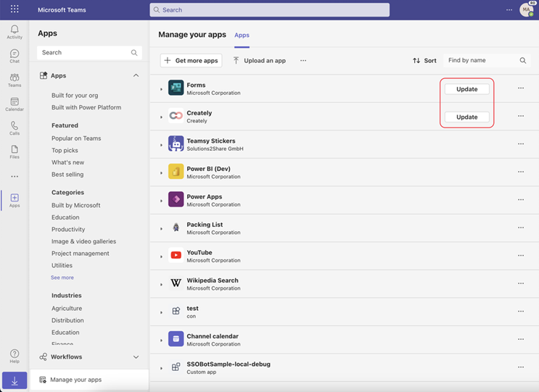Expand the Wikipedia Search row

161,285
